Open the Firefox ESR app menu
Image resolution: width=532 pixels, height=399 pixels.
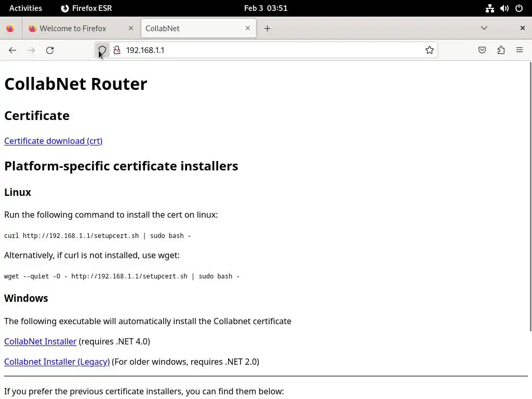86,8
